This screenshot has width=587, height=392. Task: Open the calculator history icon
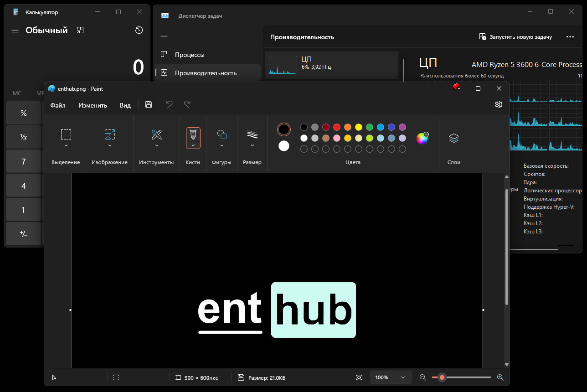pyautogui.click(x=139, y=30)
